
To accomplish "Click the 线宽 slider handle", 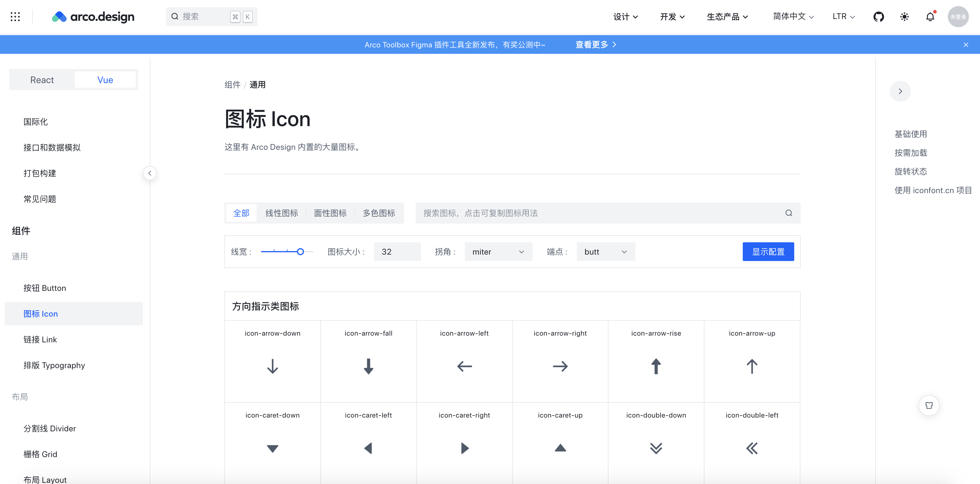I will click(x=300, y=252).
